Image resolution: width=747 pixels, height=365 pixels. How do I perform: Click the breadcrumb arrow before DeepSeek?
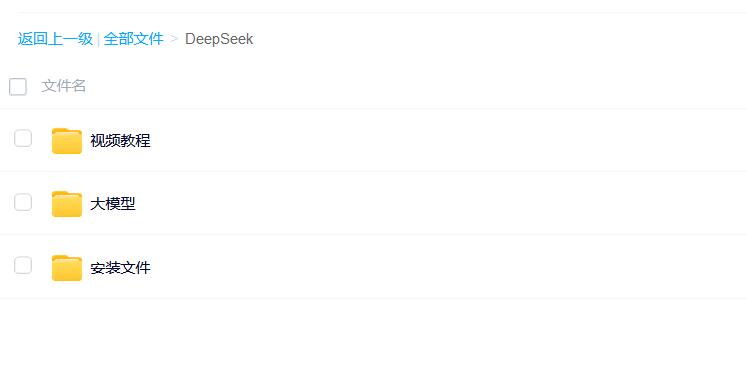click(174, 39)
